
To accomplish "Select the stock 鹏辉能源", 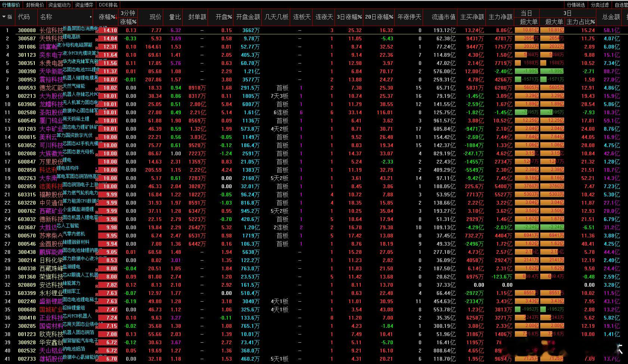I will (x=51, y=252).
